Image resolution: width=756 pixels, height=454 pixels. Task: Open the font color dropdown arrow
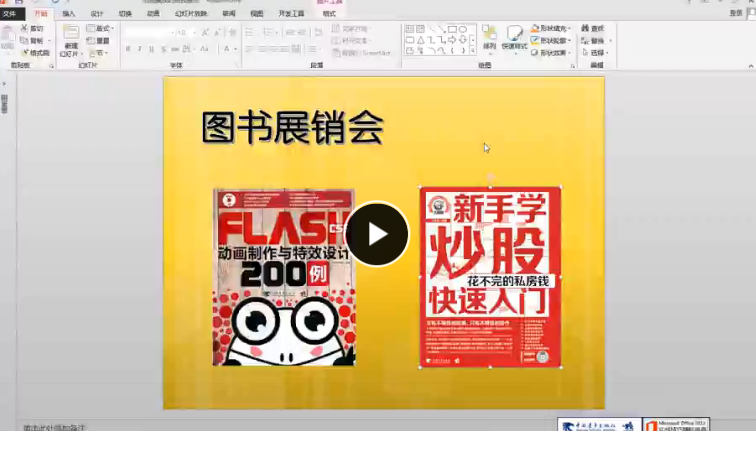click(x=236, y=49)
